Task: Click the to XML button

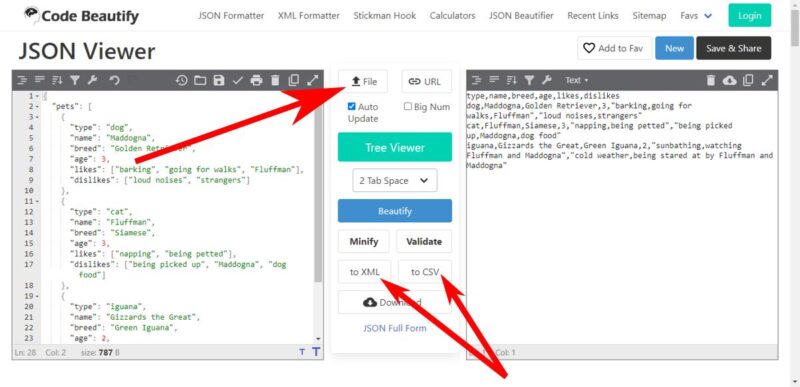Action: tap(364, 272)
